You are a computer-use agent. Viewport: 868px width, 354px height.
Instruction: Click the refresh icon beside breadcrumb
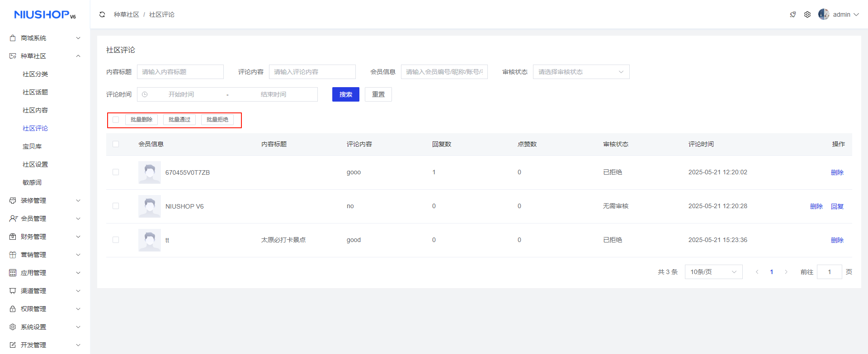[102, 14]
